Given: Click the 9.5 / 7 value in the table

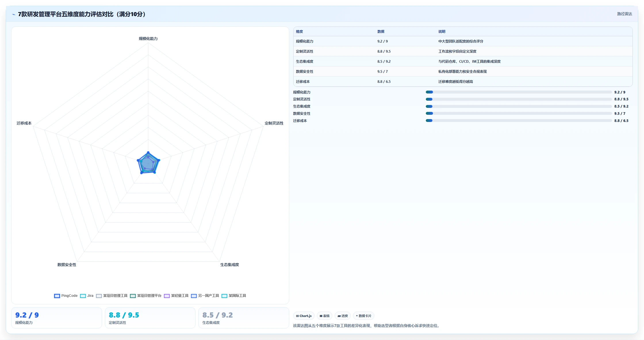Looking at the screenshot, I should coord(382,72).
